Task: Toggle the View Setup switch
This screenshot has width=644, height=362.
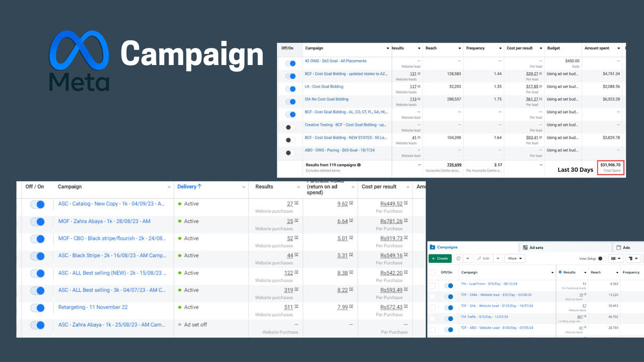Action: tap(601, 259)
